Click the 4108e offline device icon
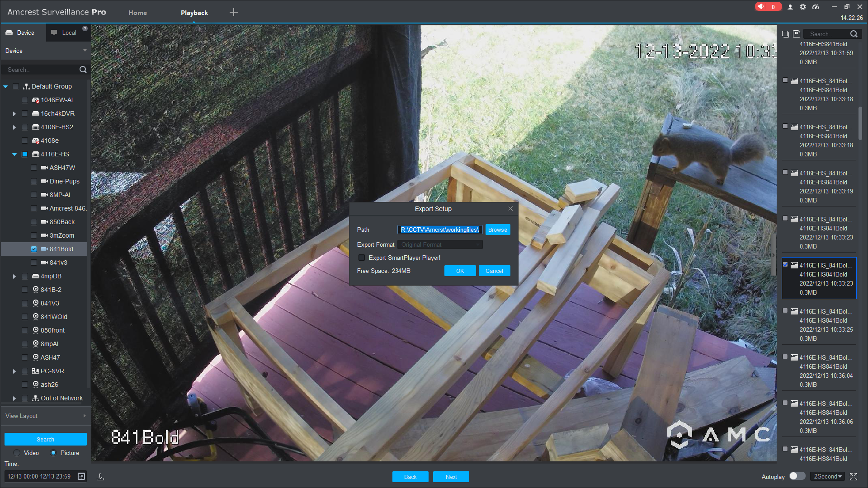 (x=36, y=141)
